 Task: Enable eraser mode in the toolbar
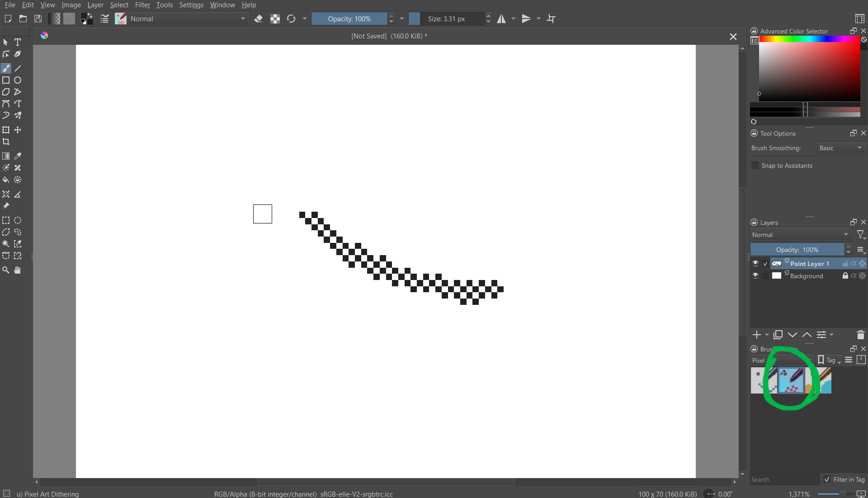(x=259, y=19)
